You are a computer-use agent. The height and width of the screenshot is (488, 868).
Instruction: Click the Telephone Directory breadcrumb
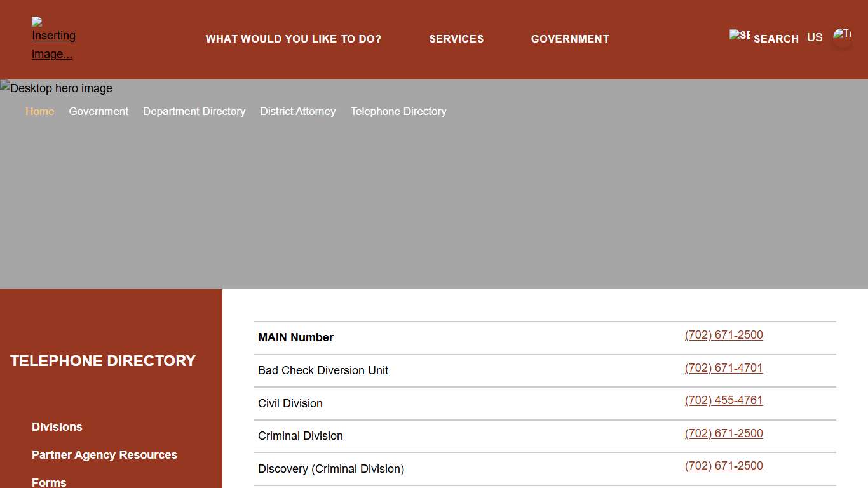pyautogui.click(x=398, y=111)
